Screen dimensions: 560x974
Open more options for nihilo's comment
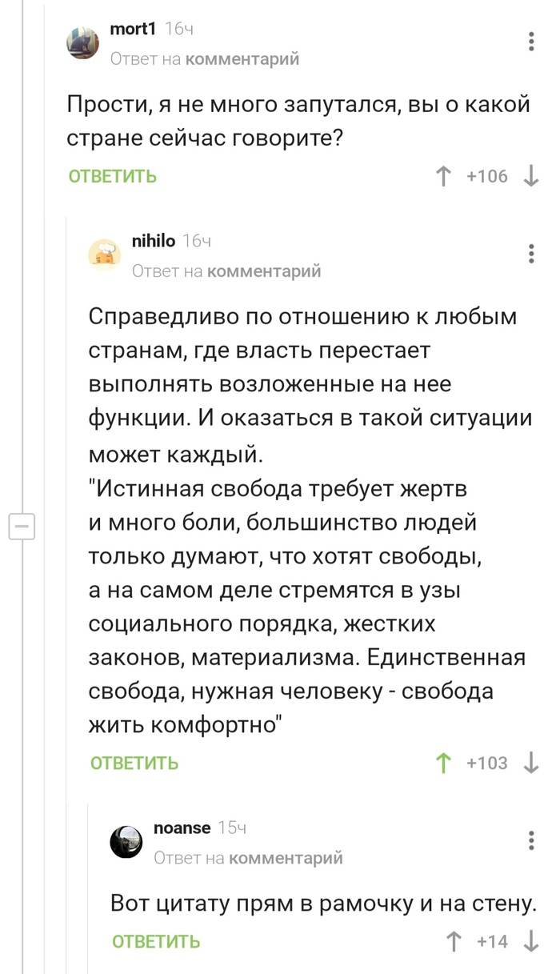[532, 254]
